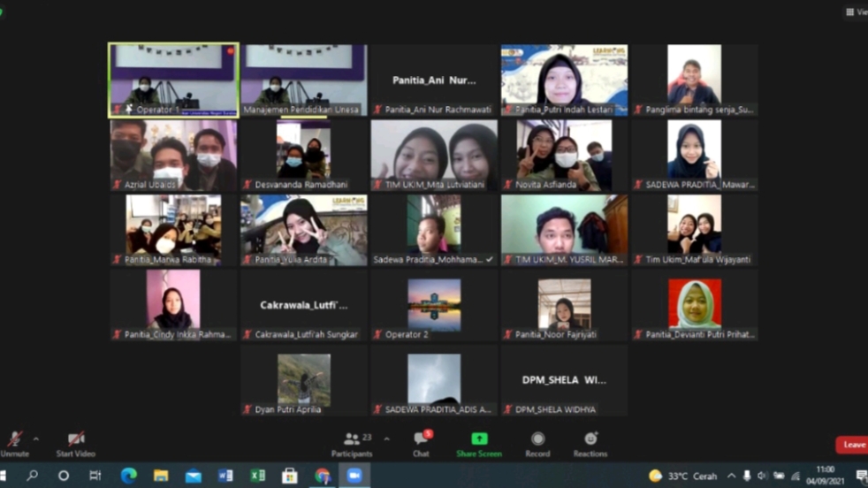Toggle system volume speaker icon in the tray

pyautogui.click(x=762, y=477)
